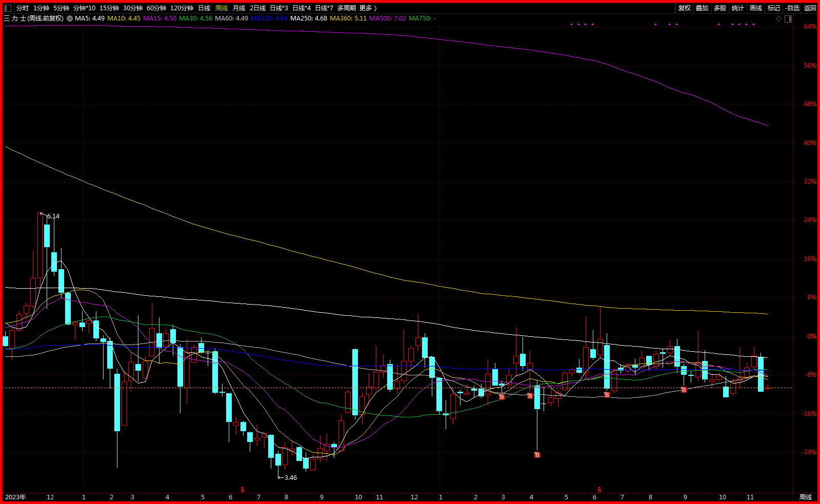Open the 多周期 multi-period view
Viewport: 820px width, 504px height.
click(346, 8)
